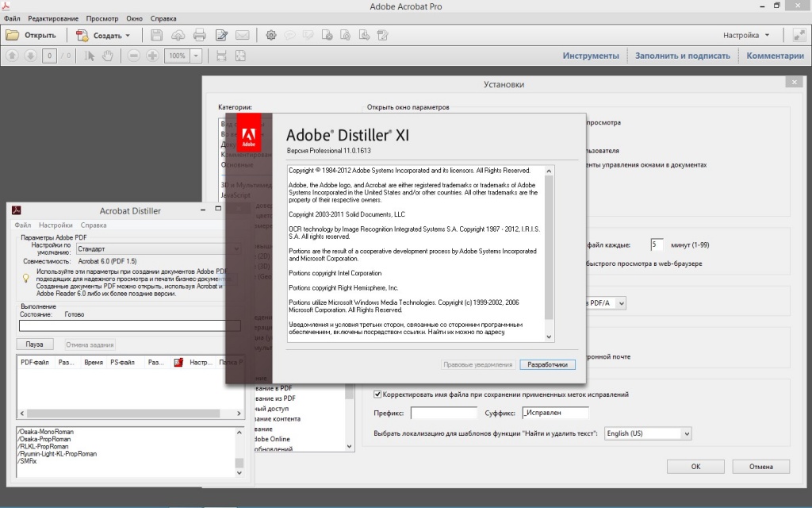
Task: Click the sticky note comment icon
Action: (289, 35)
